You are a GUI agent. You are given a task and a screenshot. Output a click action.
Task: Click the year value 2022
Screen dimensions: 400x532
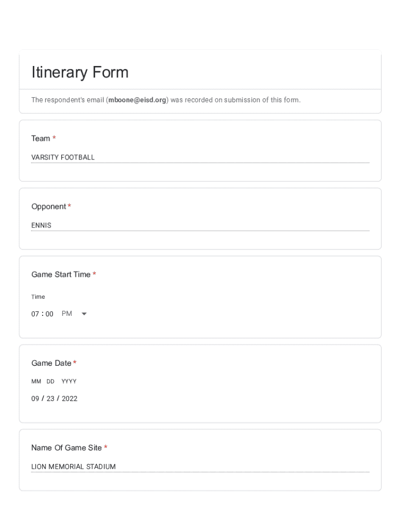(69, 399)
